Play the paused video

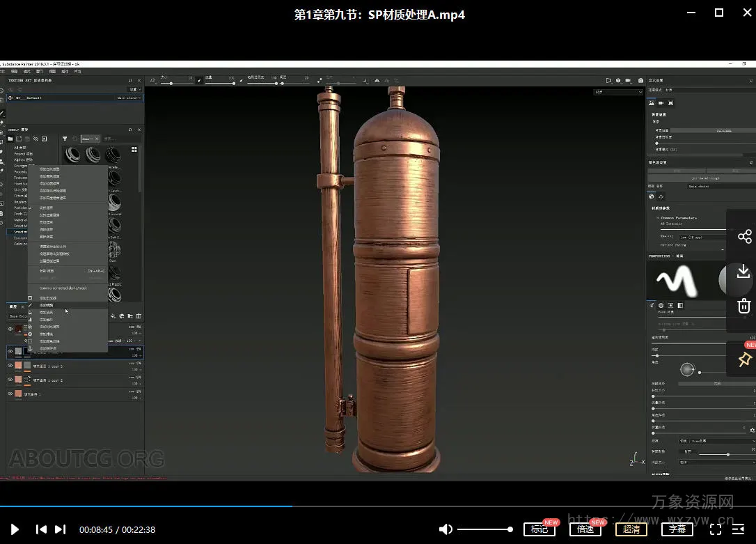point(15,529)
